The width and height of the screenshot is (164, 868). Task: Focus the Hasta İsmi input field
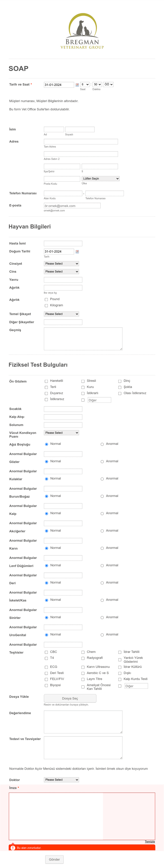click(63, 243)
